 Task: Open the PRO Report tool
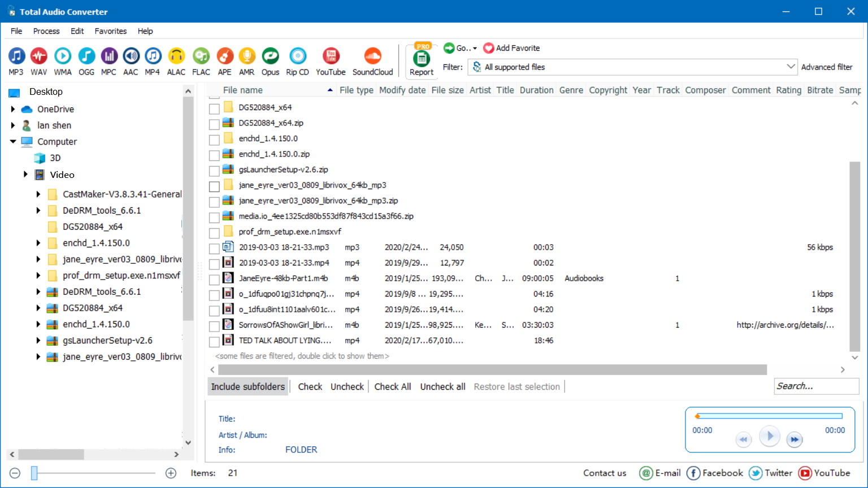pos(422,60)
